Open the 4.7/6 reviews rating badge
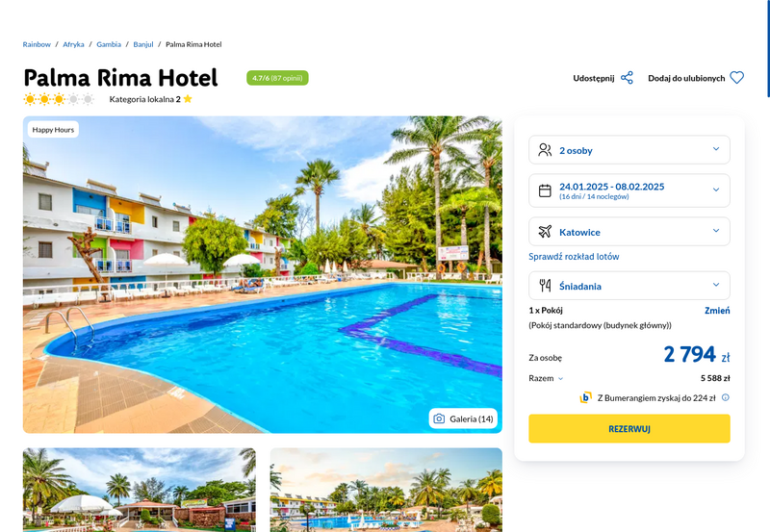This screenshot has height=532, width=770. click(277, 78)
